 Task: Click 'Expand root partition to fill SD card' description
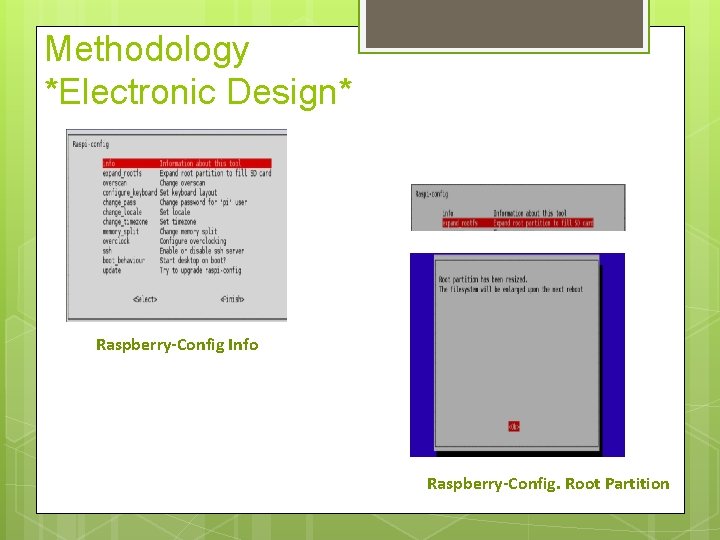tap(215, 173)
